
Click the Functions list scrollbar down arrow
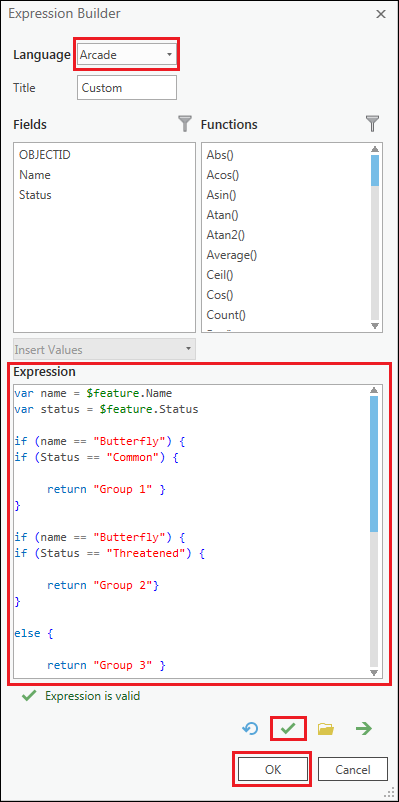tap(374, 325)
